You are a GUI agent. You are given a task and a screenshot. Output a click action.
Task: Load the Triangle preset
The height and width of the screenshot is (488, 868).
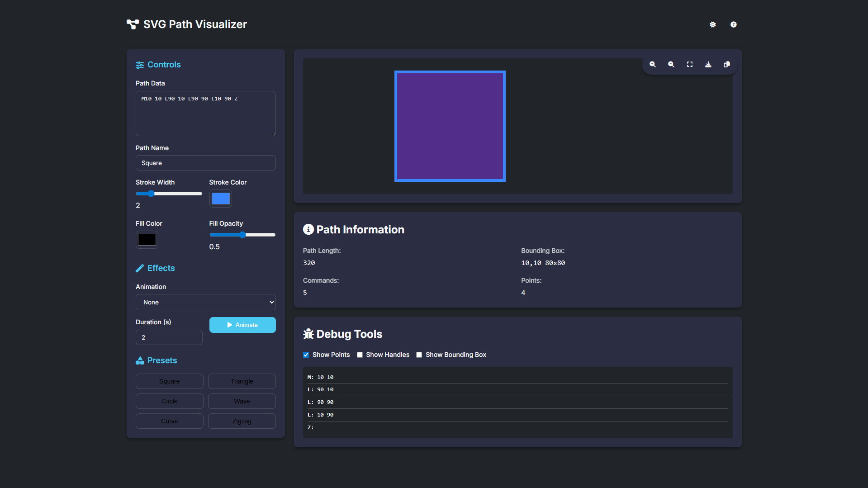click(x=242, y=381)
